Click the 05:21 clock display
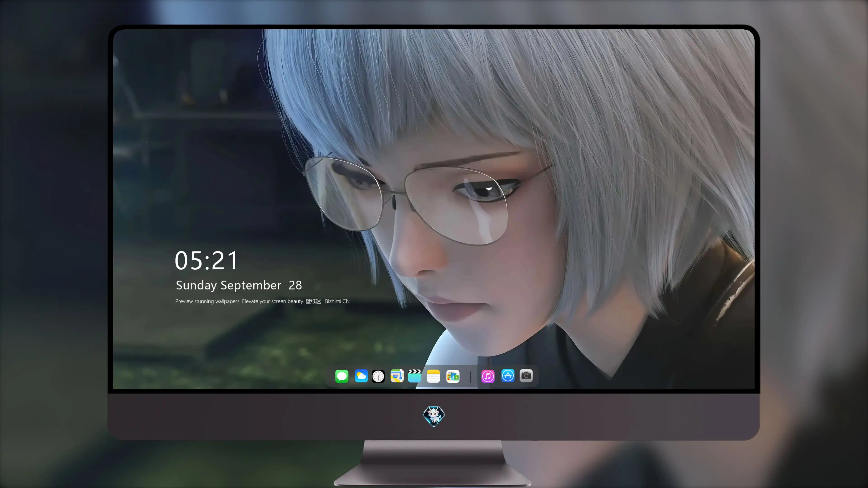868x488 pixels. click(x=206, y=260)
